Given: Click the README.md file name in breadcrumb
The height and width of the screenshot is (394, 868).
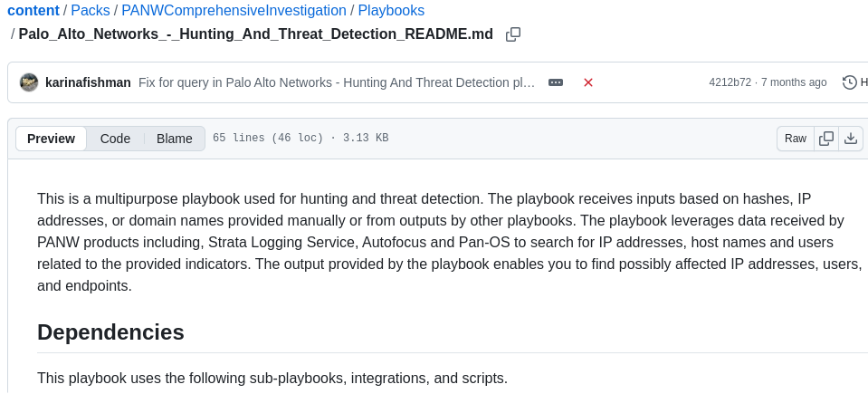Looking at the screenshot, I should click(255, 34).
